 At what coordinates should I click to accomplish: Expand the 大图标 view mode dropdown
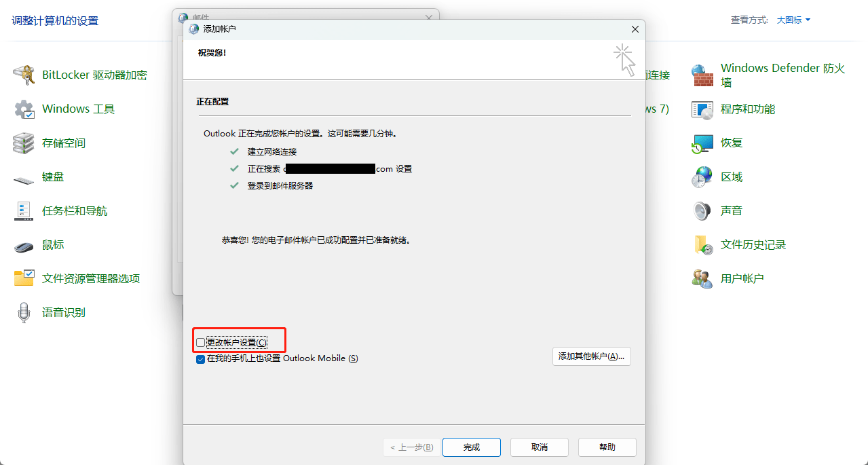pos(793,20)
